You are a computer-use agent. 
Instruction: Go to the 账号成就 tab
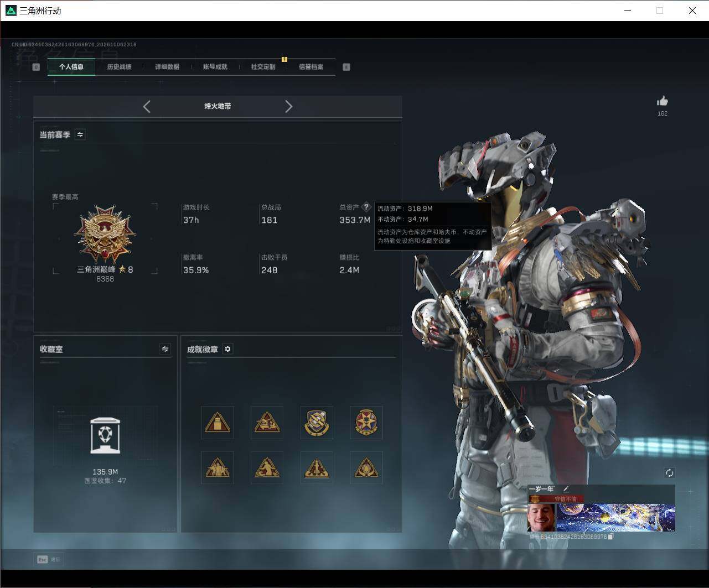click(215, 67)
